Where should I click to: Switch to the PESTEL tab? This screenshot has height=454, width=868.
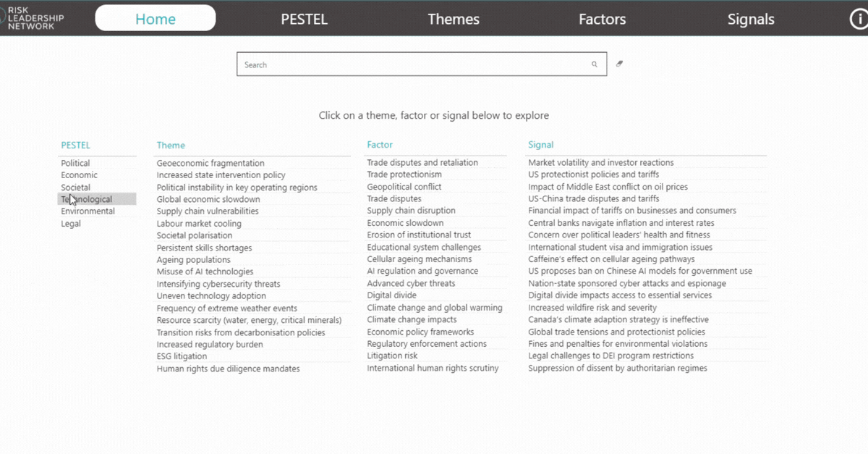point(304,20)
